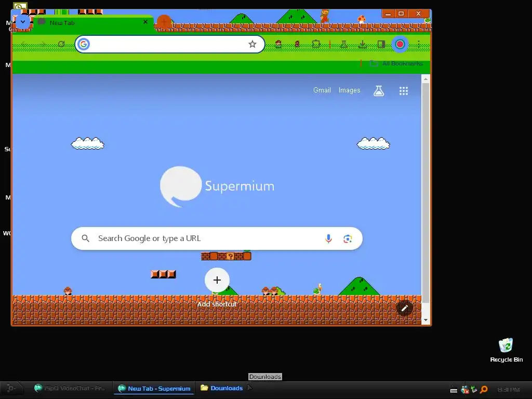Click the Google icon in the address bar
Screen dimensions: 532x399
(84, 44)
